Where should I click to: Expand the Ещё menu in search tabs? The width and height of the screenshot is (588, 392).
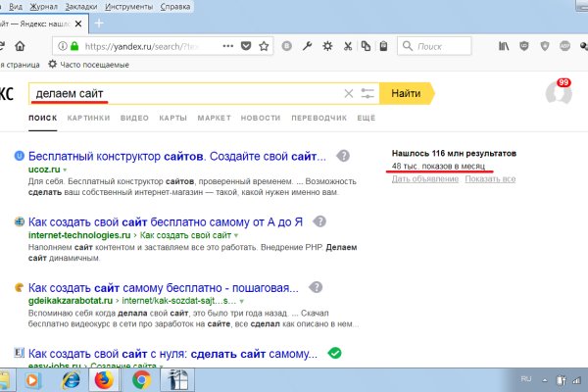coord(367,118)
